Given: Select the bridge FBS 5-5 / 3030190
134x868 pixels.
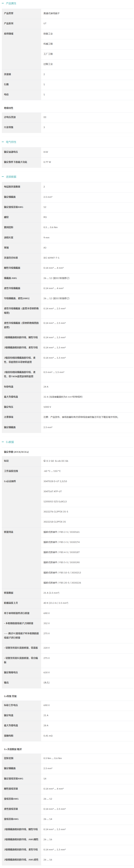Looking at the screenshot, I should 62,562.
